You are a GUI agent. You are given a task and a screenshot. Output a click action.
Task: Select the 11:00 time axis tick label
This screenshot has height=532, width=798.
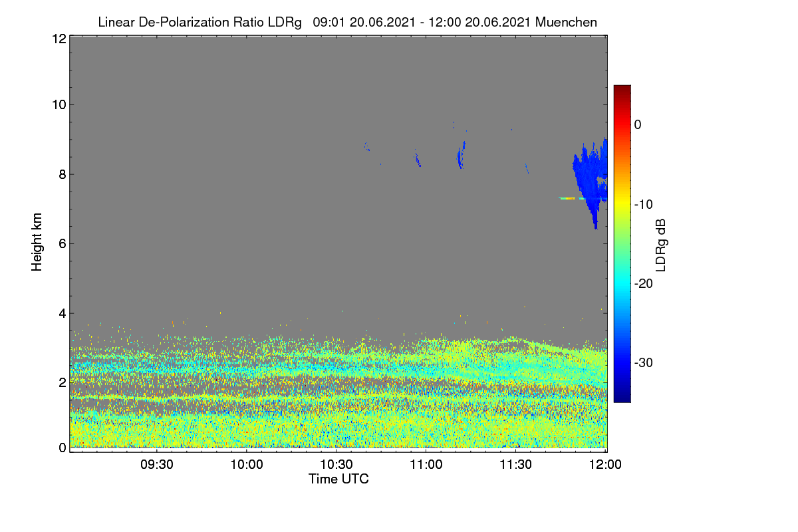pyautogui.click(x=426, y=464)
